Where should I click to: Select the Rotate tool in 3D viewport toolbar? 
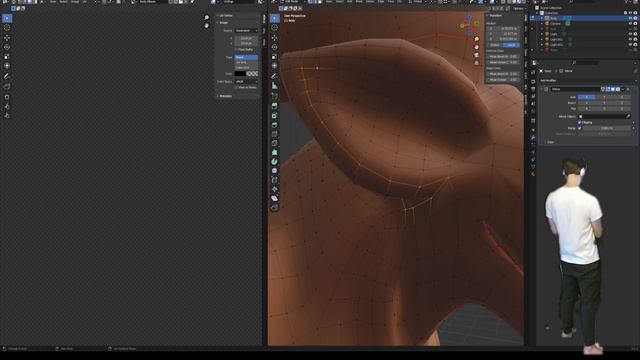275,47
